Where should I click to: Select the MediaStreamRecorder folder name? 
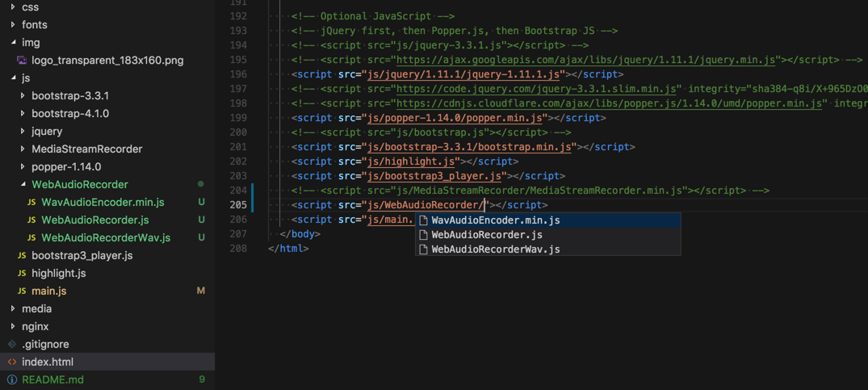tap(87, 149)
